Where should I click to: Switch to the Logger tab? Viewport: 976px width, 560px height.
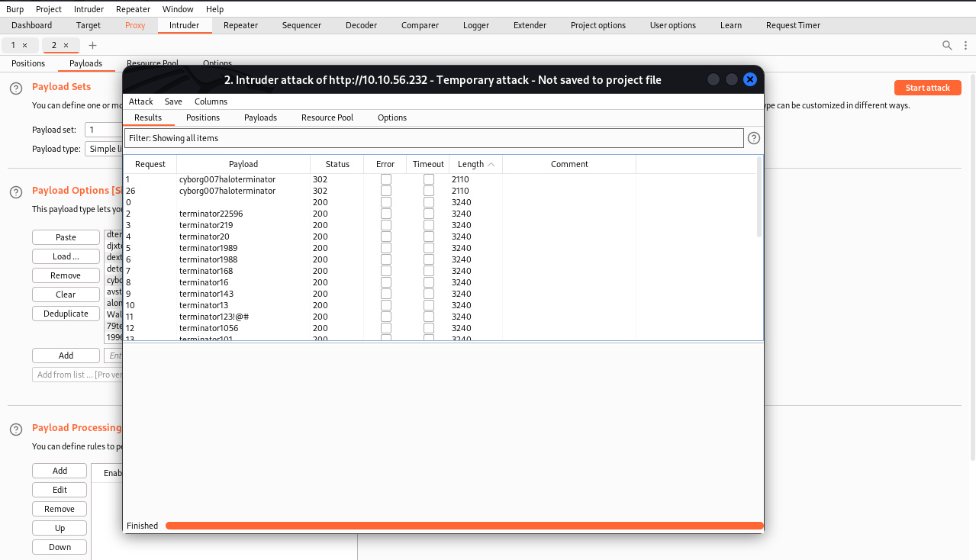pyautogui.click(x=476, y=25)
